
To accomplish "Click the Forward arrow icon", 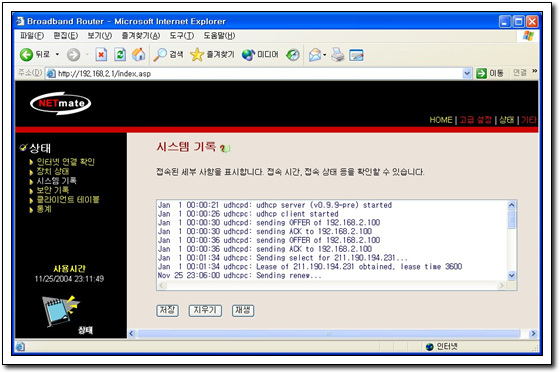I will tap(74, 55).
